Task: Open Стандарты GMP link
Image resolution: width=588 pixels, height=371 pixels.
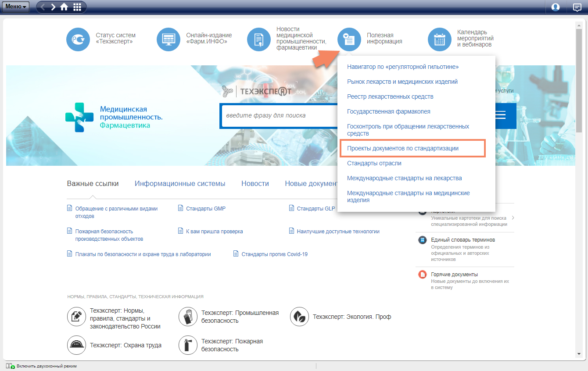Action: (206, 208)
